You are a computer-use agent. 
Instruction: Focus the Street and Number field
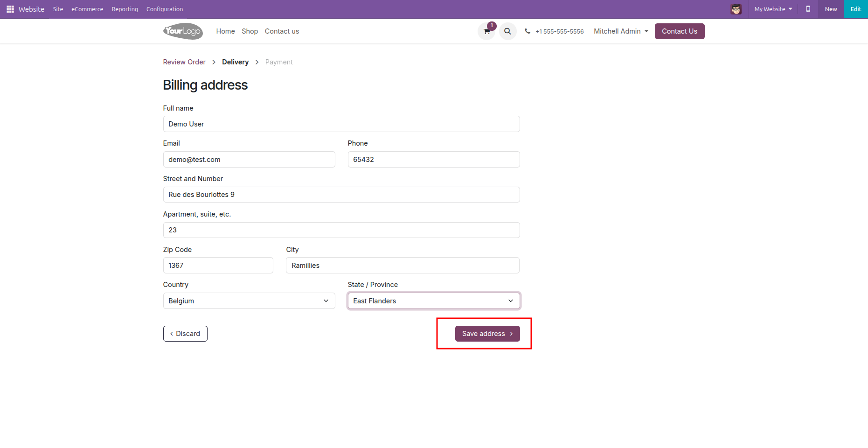click(x=341, y=195)
